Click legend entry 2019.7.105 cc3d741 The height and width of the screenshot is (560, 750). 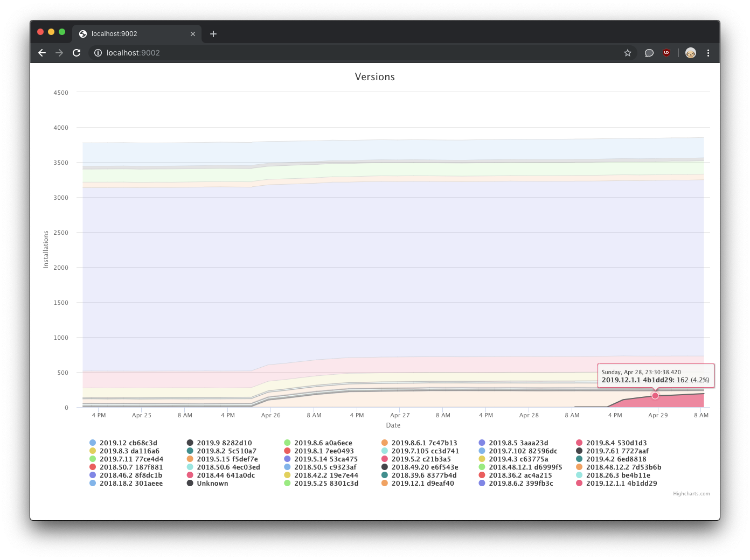[420, 451]
